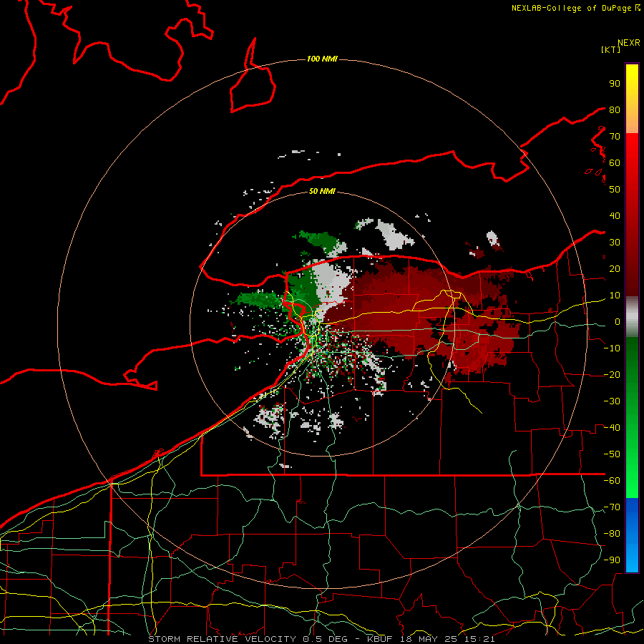Click the 70 value on velocity scale
This screenshot has width=644, height=644.
pyautogui.click(x=615, y=137)
